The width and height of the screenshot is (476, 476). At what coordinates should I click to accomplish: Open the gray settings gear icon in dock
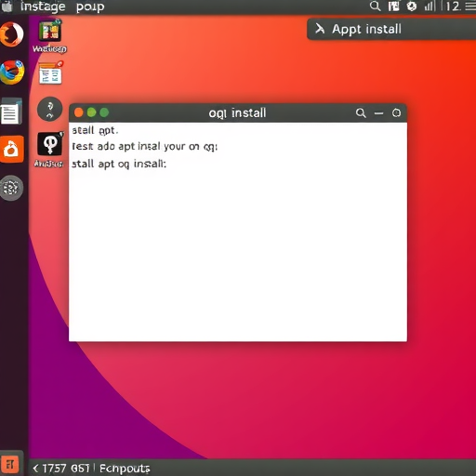(11, 188)
